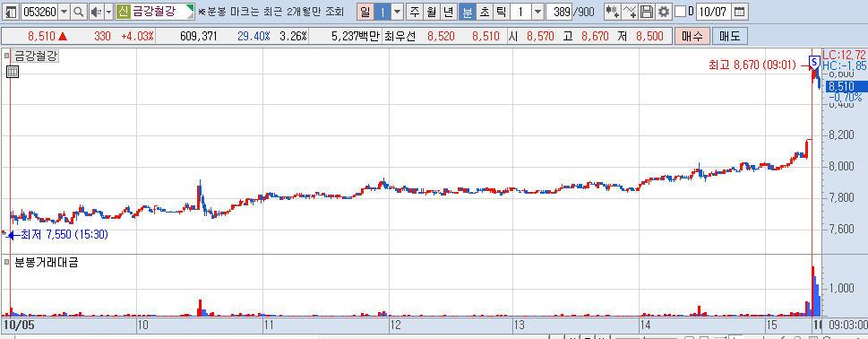Screen dimensions: 868x339
Task: Select the 초 second period tab
Action: 484,11
